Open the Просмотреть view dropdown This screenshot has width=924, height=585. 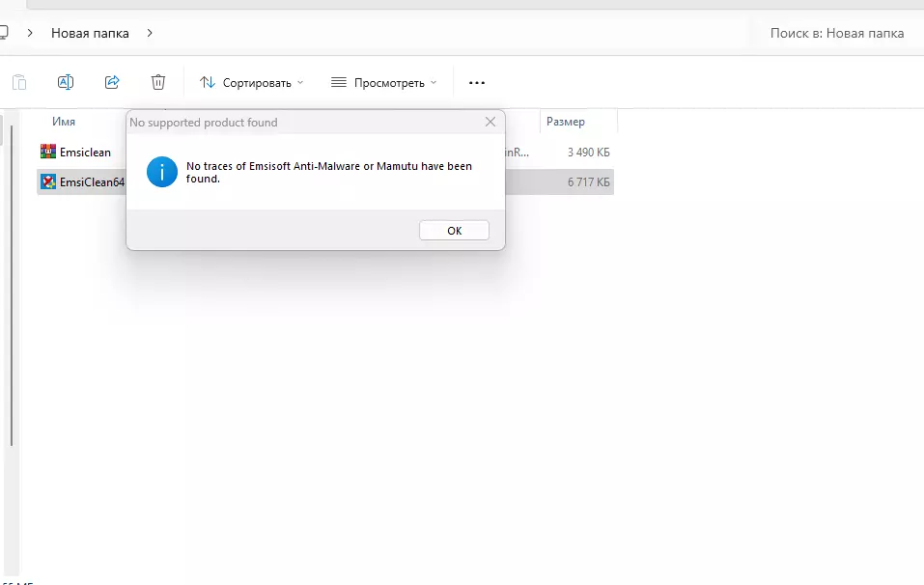pos(383,83)
